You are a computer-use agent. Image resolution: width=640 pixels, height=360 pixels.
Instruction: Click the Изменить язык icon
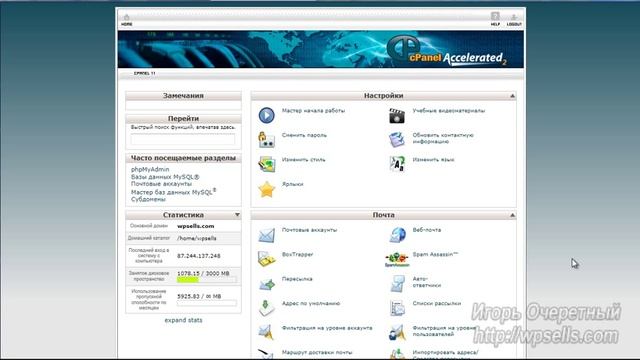(397, 164)
